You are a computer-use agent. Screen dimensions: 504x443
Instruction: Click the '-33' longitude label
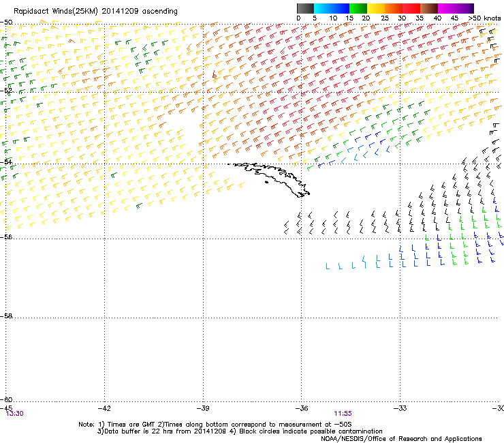[400, 408]
